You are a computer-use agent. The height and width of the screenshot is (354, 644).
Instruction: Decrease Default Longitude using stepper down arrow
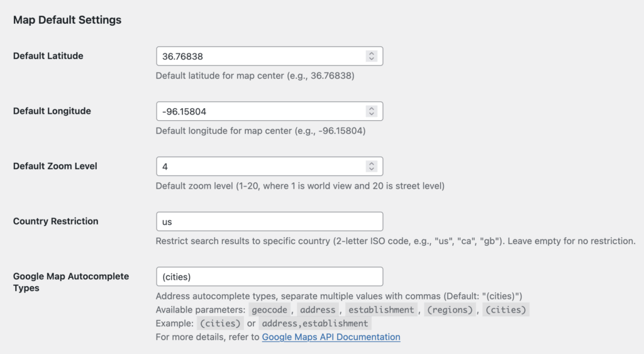click(372, 114)
